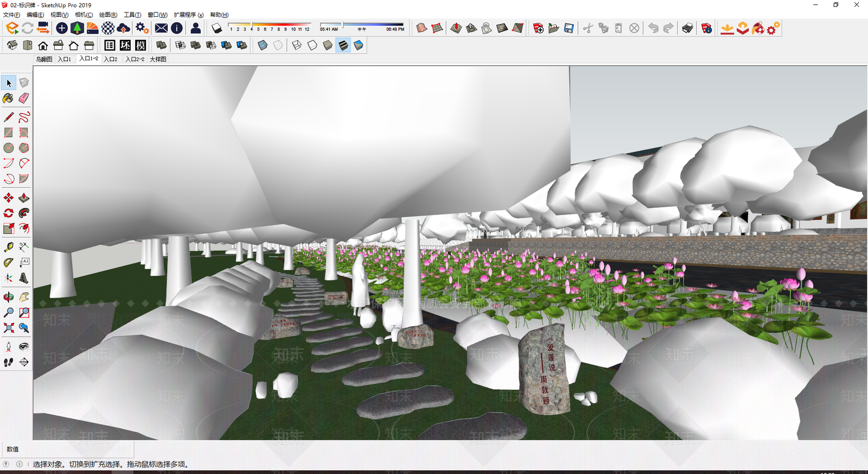
Task: Activate the Offset tool
Action: click(x=24, y=228)
